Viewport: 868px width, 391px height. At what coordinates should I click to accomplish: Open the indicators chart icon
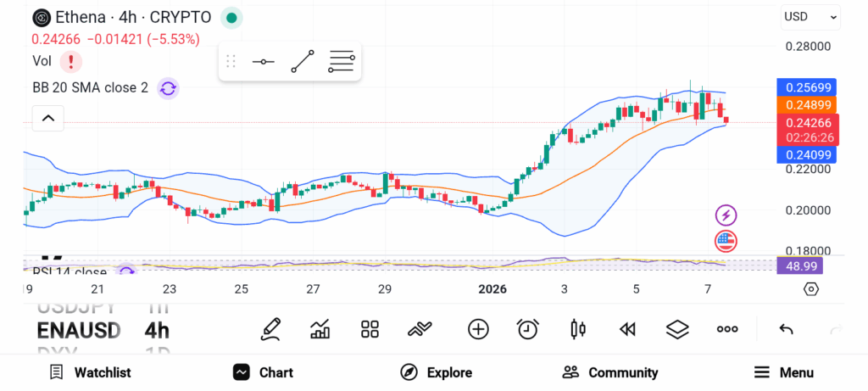(320, 329)
